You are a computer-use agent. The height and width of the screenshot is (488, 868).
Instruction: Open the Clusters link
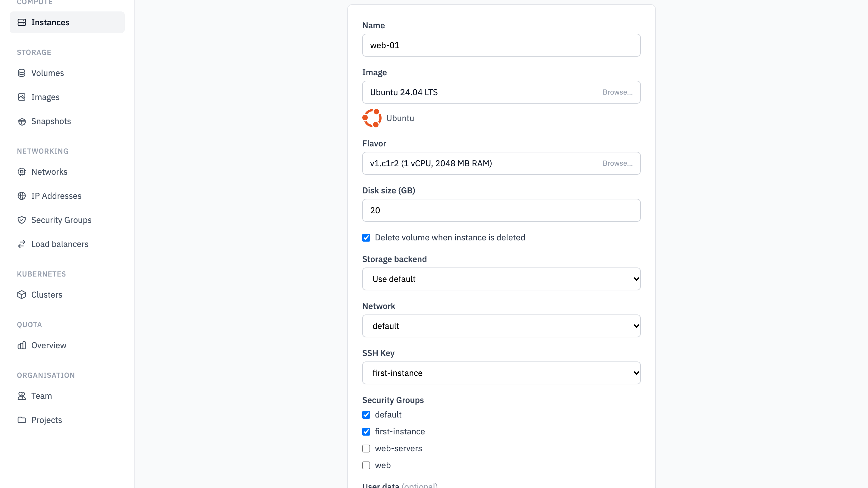tap(67, 295)
